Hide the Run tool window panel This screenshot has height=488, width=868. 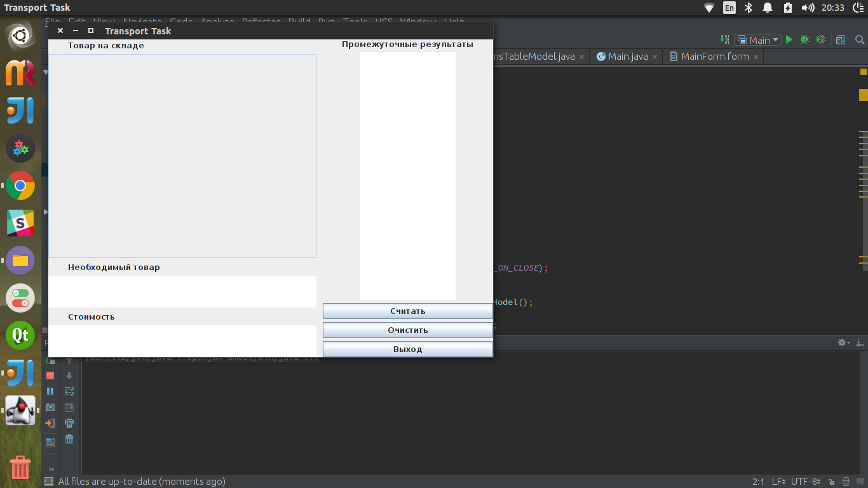click(859, 342)
